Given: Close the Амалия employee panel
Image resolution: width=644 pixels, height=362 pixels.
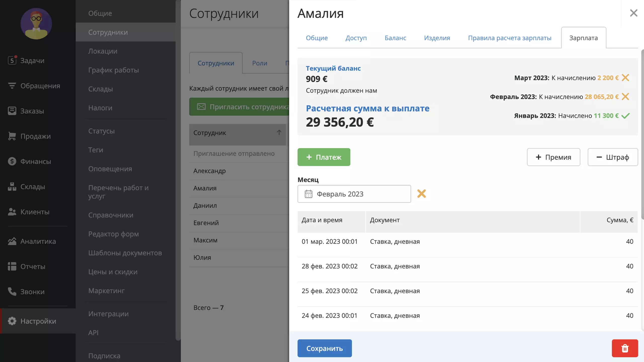Looking at the screenshot, I should (x=633, y=13).
